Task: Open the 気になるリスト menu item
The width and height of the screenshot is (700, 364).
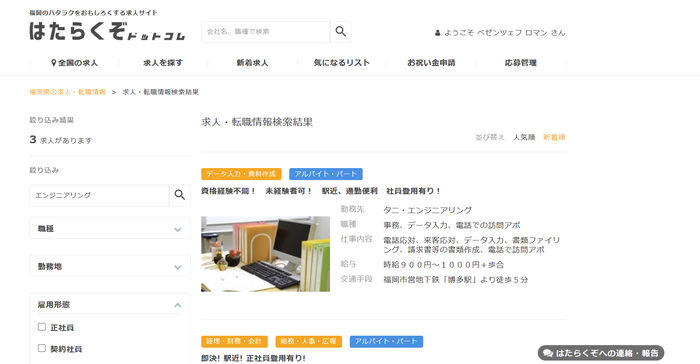Action: coord(342,63)
